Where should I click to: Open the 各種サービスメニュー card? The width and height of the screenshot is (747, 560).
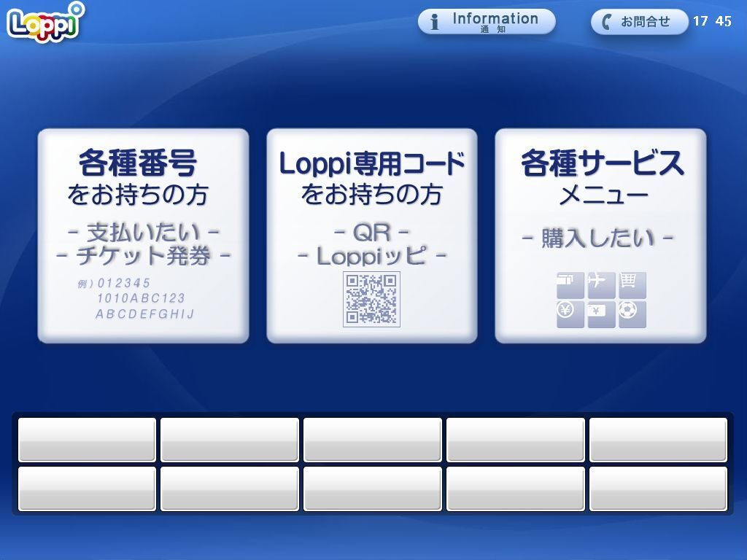pyautogui.click(x=600, y=236)
